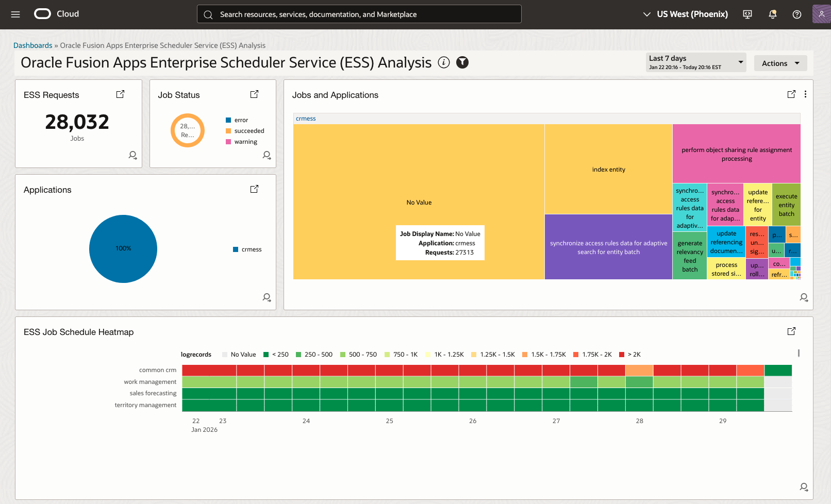Expand the ESS Job Schedule Heatmap tile
This screenshot has height=504, width=831.
(x=791, y=331)
